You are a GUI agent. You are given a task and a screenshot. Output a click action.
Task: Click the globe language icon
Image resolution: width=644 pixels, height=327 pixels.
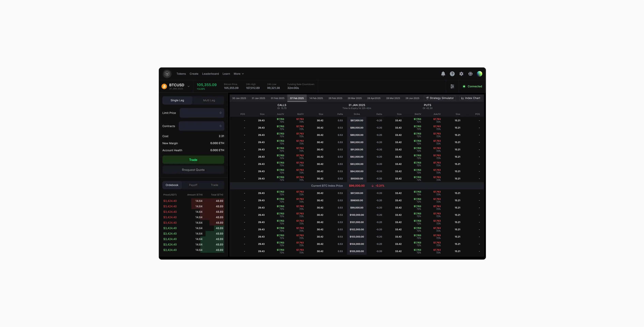pos(470,74)
